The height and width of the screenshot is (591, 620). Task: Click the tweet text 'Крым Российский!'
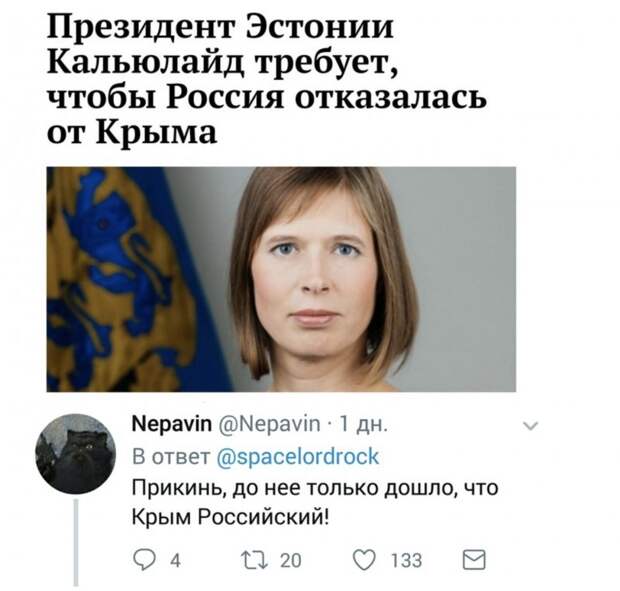click(x=230, y=516)
